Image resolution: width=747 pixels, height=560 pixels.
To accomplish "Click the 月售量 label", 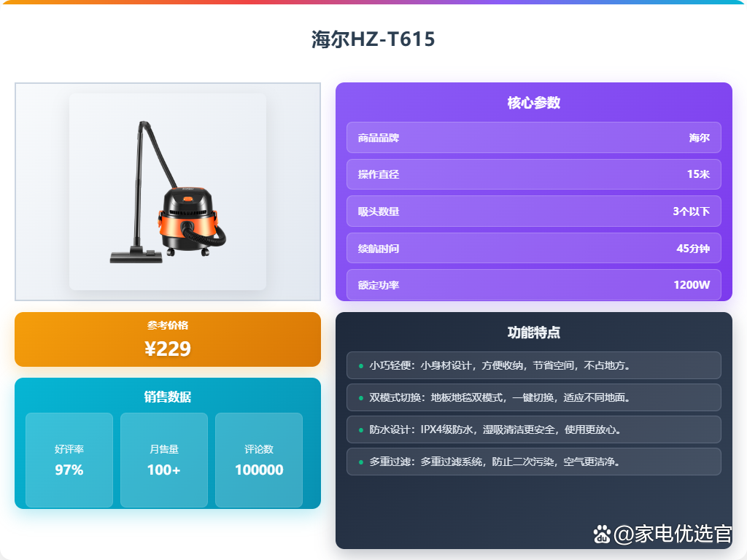I will (164, 449).
